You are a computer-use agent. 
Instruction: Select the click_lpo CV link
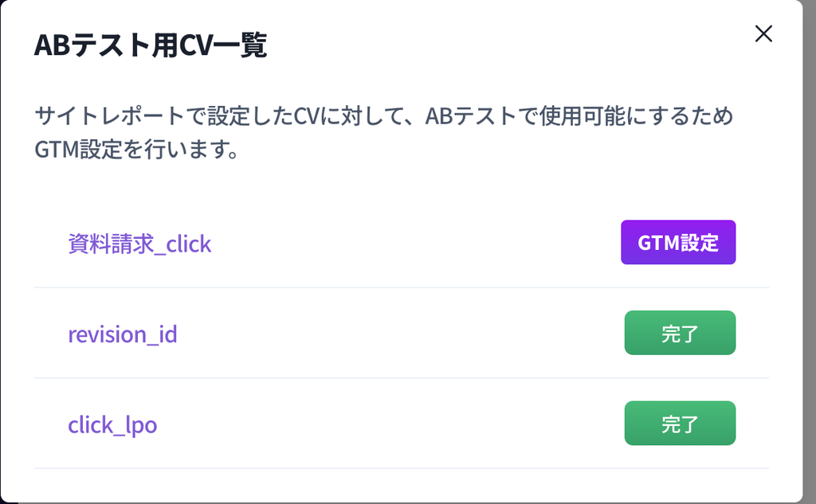tap(112, 424)
